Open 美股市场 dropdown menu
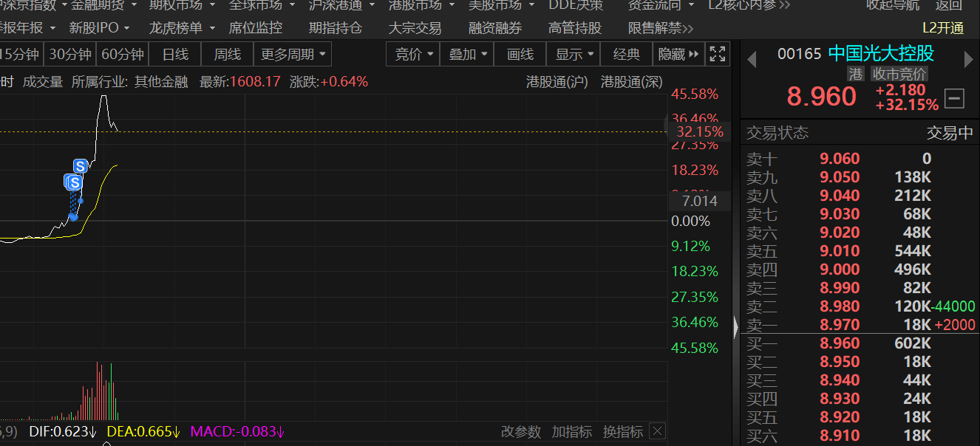This screenshot has height=446, width=980. click(501, 5)
